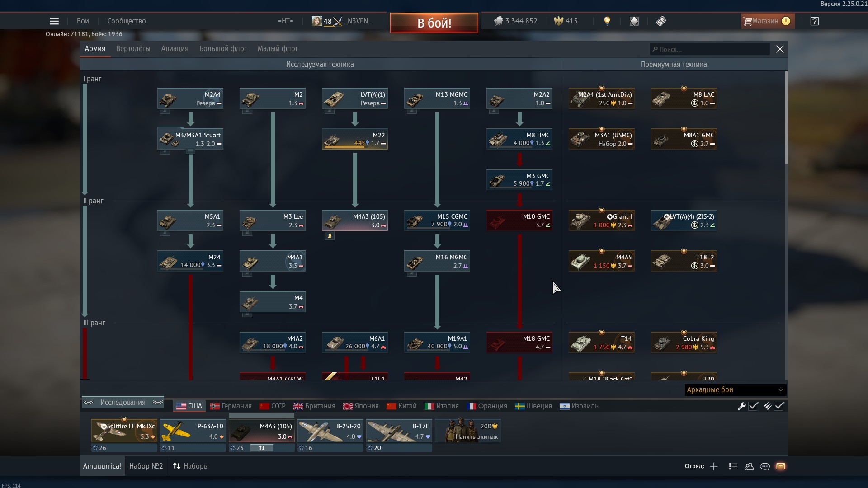This screenshot has width=868, height=488.
Task: Open the contacts friends icon
Action: pyautogui.click(x=749, y=466)
